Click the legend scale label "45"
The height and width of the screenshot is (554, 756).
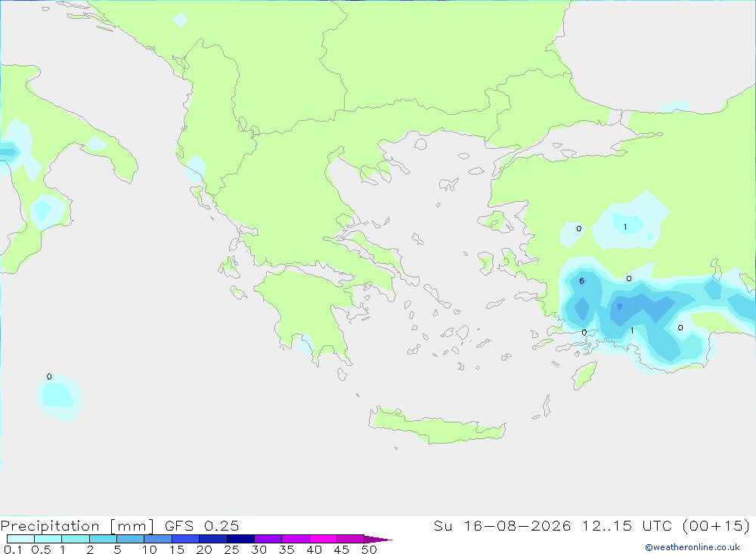(x=342, y=549)
